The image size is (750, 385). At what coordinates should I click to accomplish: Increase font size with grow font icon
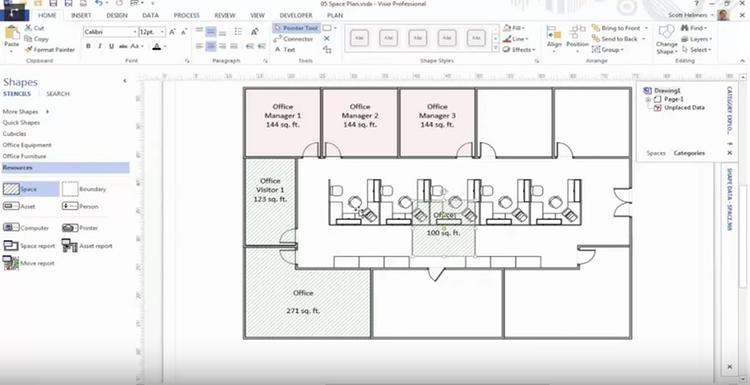coord(172,32)
